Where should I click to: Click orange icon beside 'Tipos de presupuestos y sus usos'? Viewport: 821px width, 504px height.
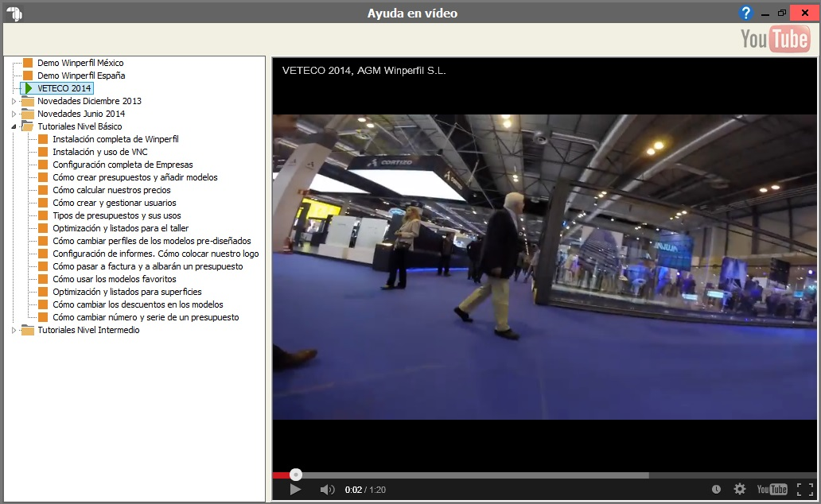(x=43, y=215)
